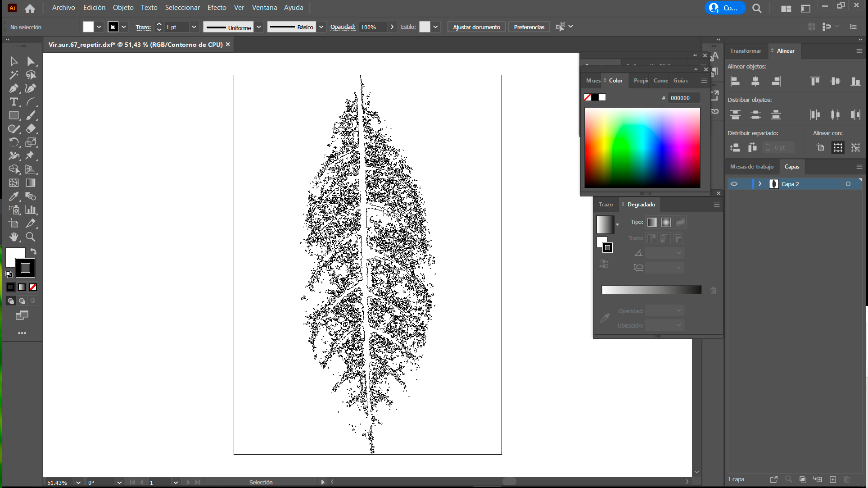
Task: Open Ventana menu
Action: point(264,8)
